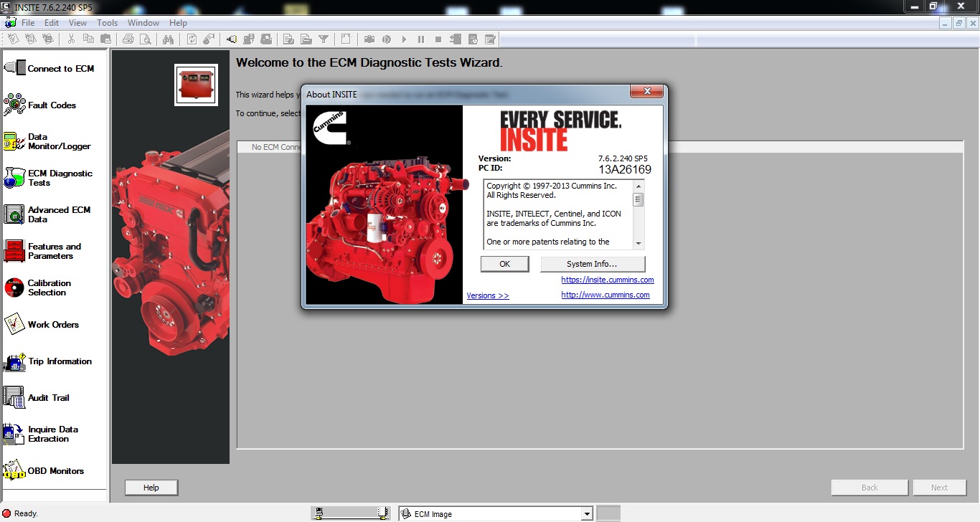
Task: Open the Edit menu
Action: pyautogui.click(x=52, y=23)
